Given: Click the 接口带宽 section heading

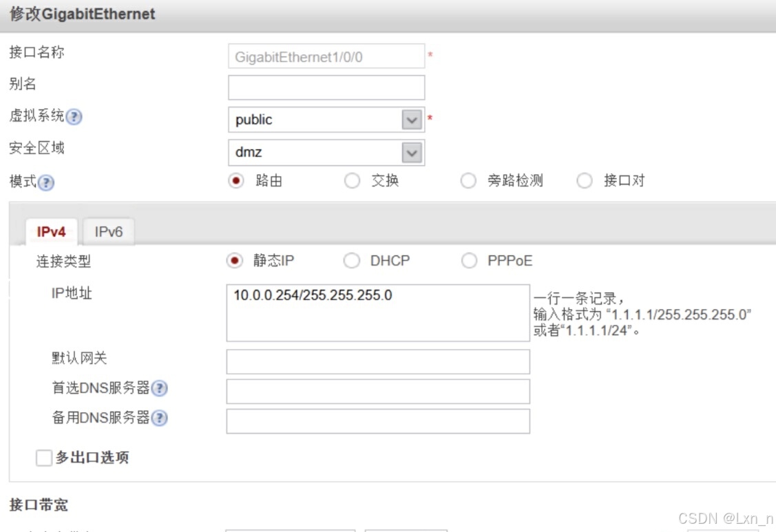Looking at the screenshot, I should coord(39,504).
